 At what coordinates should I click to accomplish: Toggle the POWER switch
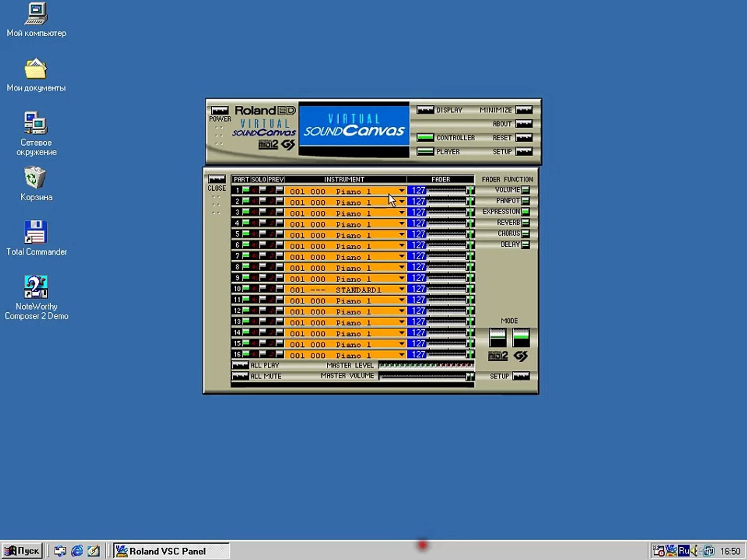pyautogui.click(x=219, y=110)
